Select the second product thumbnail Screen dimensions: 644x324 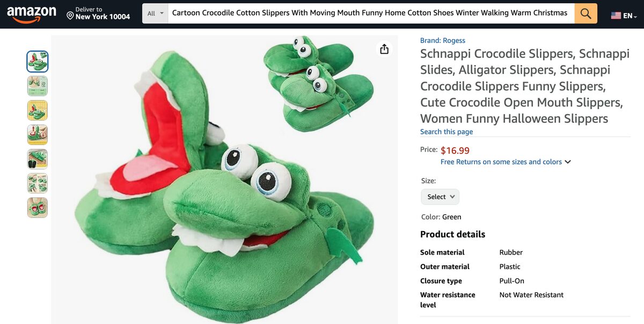[x=37, y=86]
